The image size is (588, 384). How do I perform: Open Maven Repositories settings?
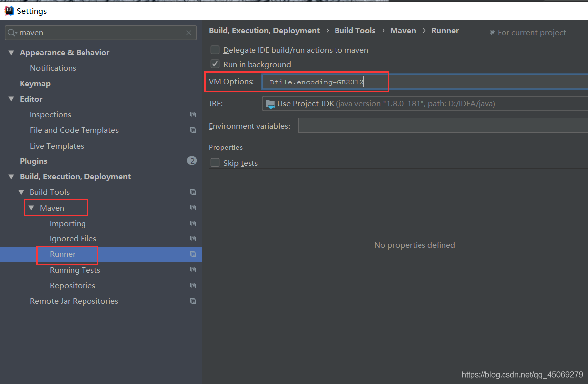(x=73, y=286)
